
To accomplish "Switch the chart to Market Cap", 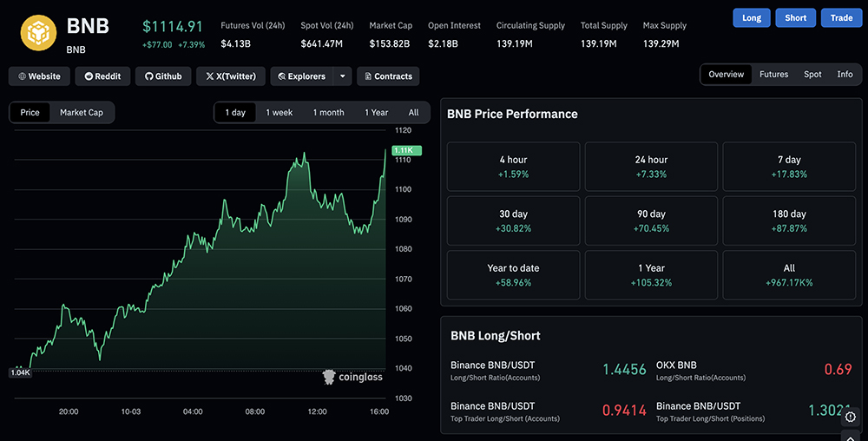I will 82,113.
